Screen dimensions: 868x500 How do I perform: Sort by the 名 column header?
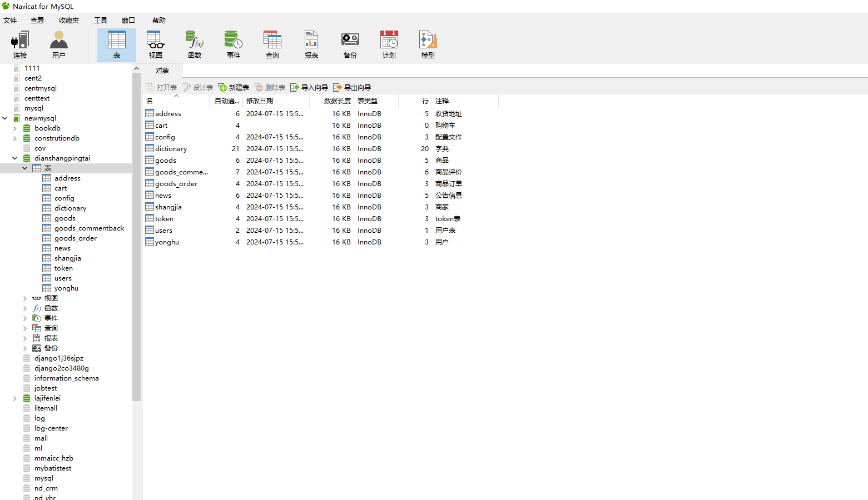[x=176, y=101]
